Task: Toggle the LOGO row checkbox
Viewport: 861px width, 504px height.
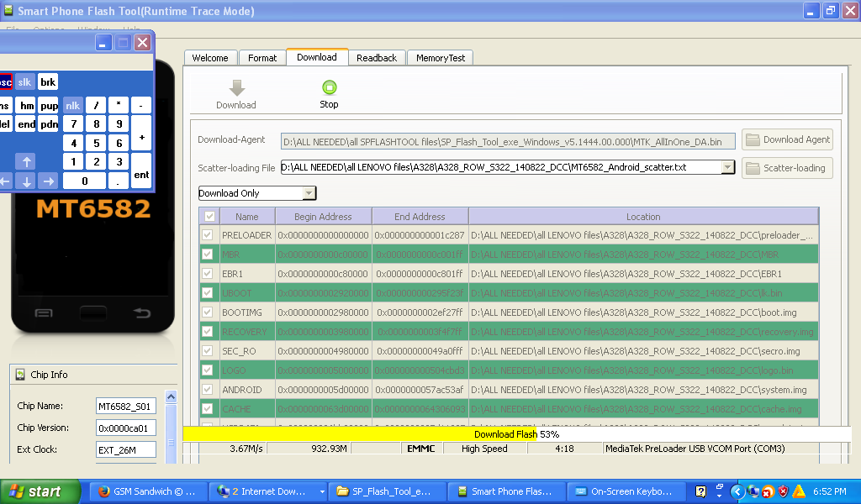Action: pyautogui.click(x=207, y=370)
